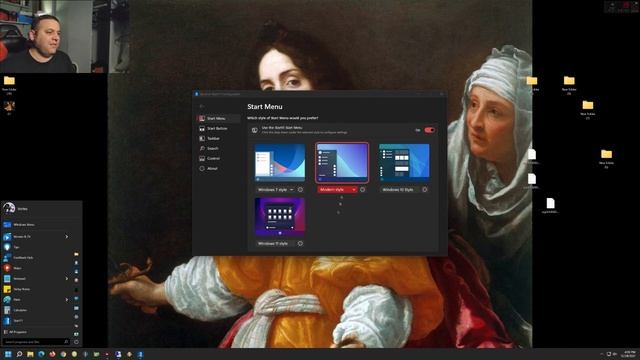The height and width of the screenshot is (360, 640).
Task: Launch Movies & TV from the Start menu
Action: [x=37, y=237]
